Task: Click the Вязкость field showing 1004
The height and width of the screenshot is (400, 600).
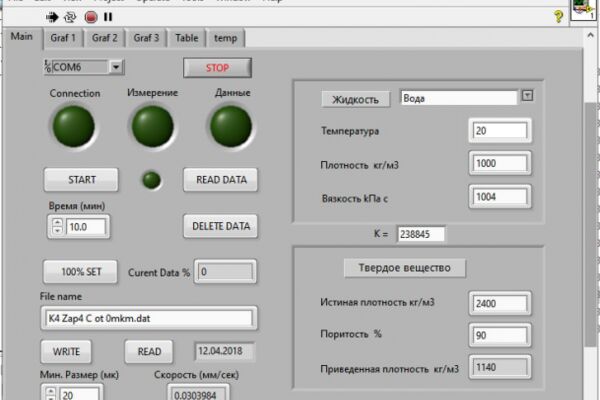Action: pos(500,197)
